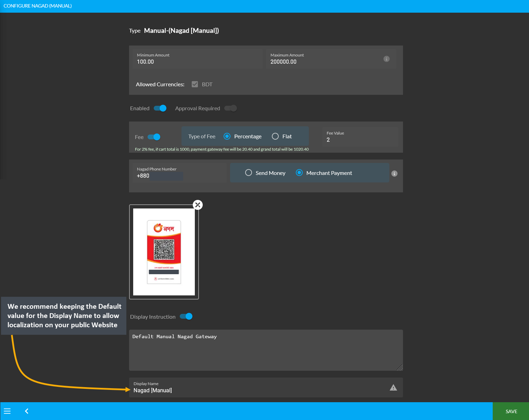The height and width of the screenshot is (420, 529).
Task: Check the BDT currency checkbox
Action: pyautogui.click(x=195, y=84)
